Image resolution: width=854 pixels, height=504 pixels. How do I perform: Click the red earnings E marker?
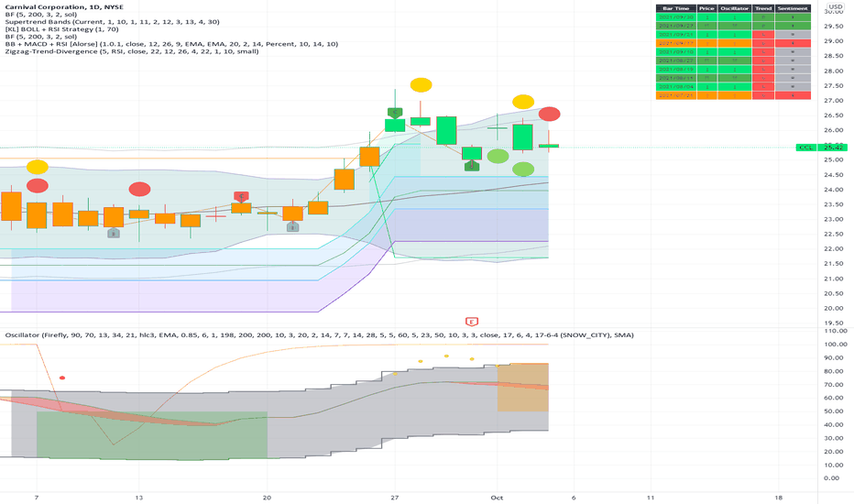tap(472, 322)
